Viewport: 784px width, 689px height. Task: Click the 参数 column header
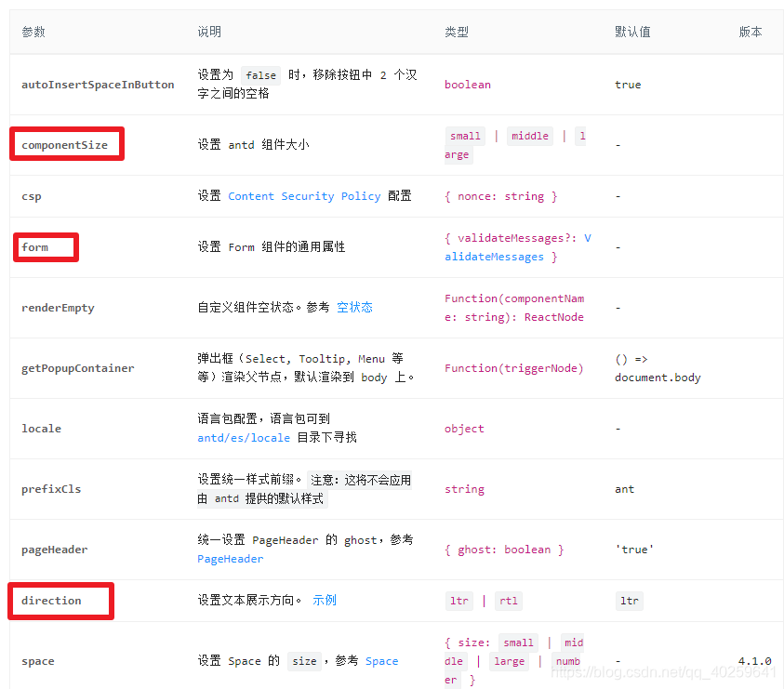[x=33, y=32]
